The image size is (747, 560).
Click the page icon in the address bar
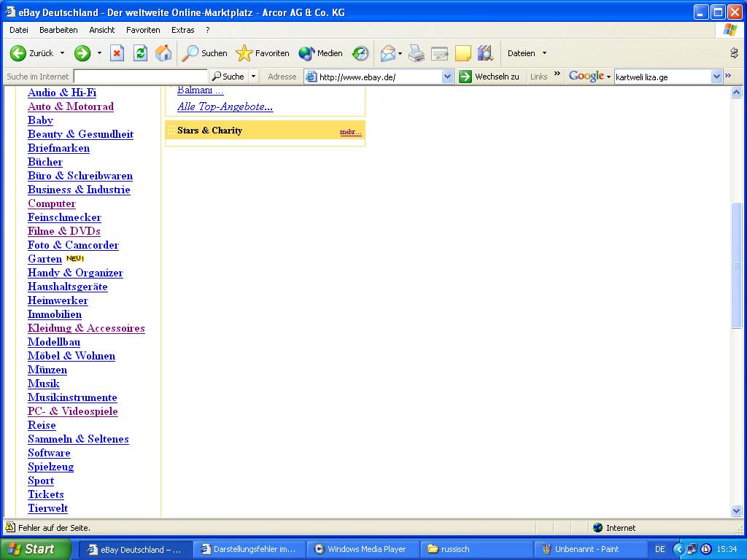[x=311, y=77]
